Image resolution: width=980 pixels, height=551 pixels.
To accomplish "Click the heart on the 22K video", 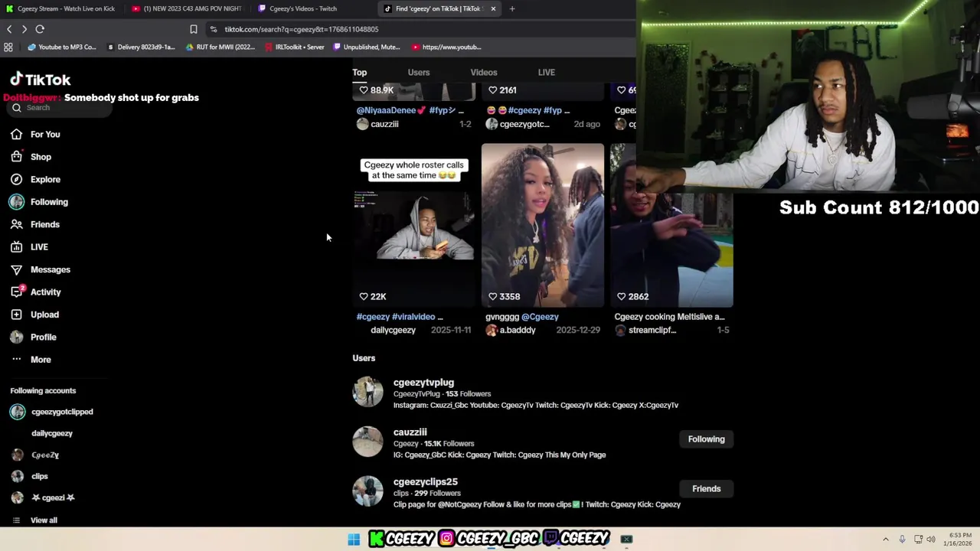I will [364, 296].
